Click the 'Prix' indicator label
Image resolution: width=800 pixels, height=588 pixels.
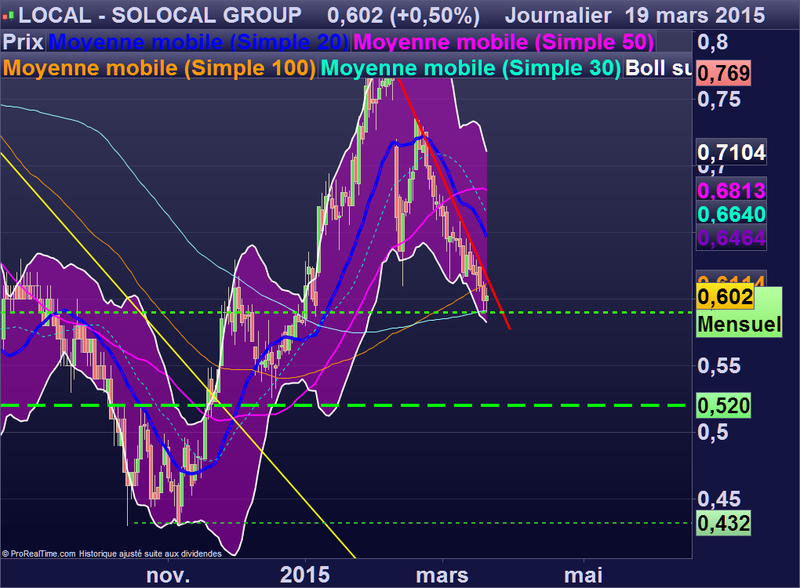point(23,42)
